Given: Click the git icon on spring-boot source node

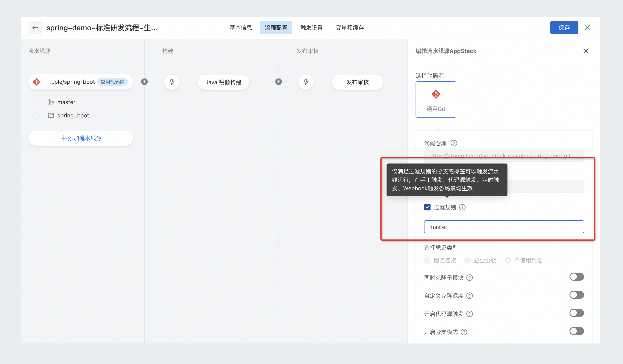Looking at the screenshot, I should coord(37,82).
